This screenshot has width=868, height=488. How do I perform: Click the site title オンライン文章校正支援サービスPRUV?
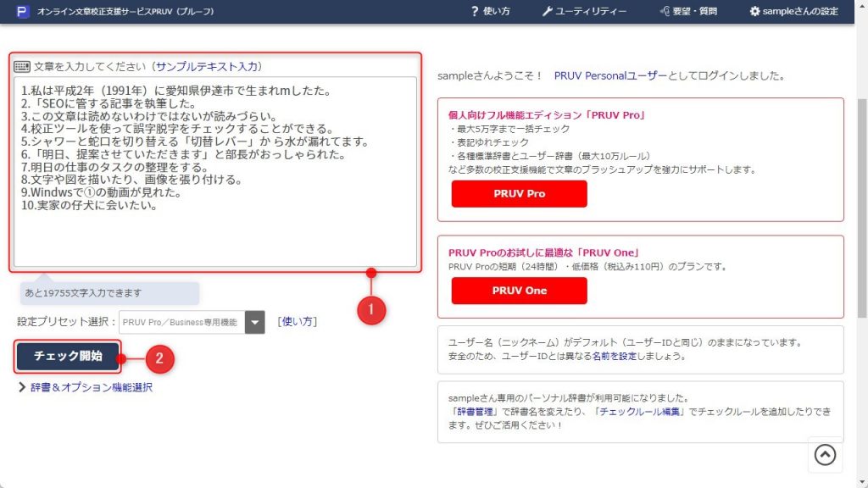click(125, 11)
